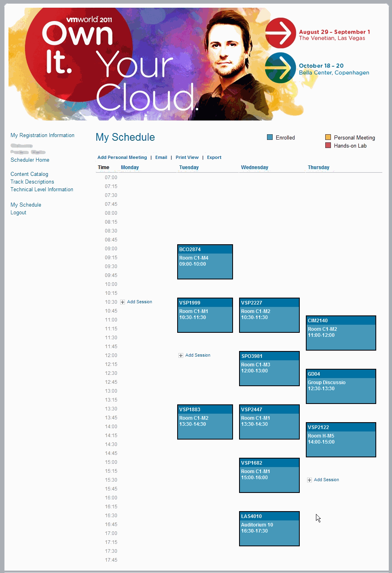The width and height of the screenshot is (392, 573).
Task: Click the Monday column header
Action: tap(130, 167)
